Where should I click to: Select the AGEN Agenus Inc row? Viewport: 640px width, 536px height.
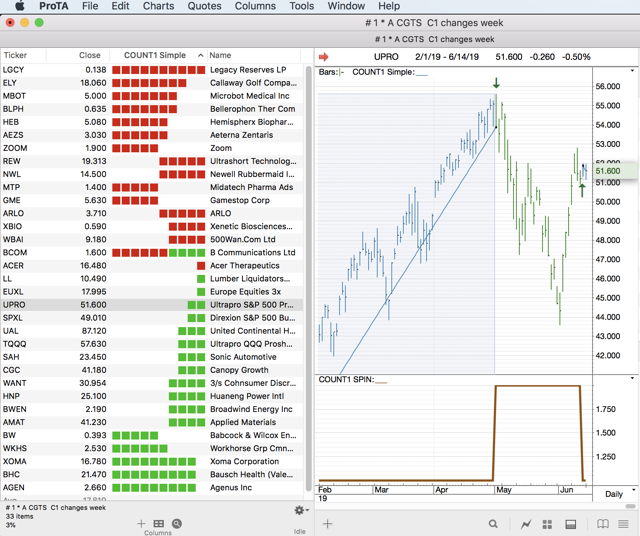152,488
